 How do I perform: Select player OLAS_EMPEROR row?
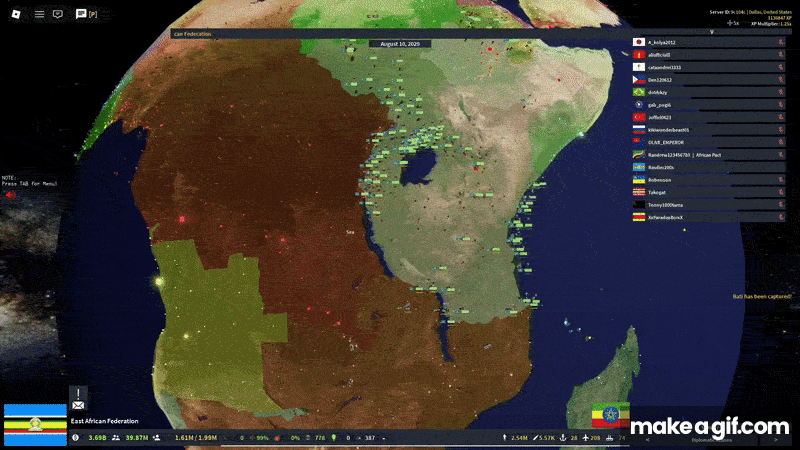709,142
